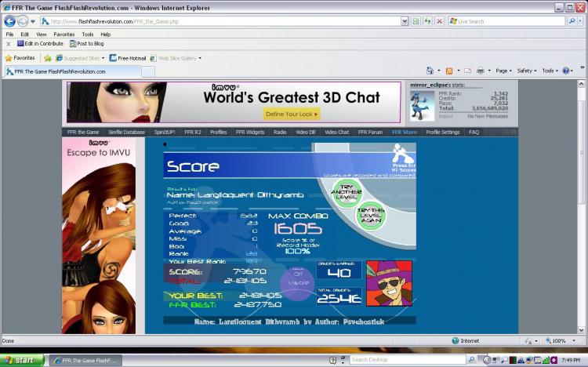
Task: Click the Define Your Look ad button
Action: (292, 114)
